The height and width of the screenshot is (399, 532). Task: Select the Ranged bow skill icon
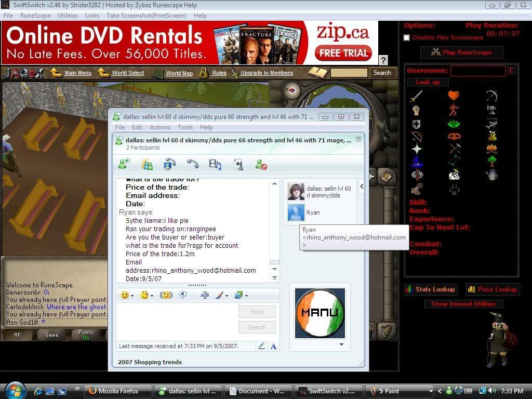(x=417, y=137)
